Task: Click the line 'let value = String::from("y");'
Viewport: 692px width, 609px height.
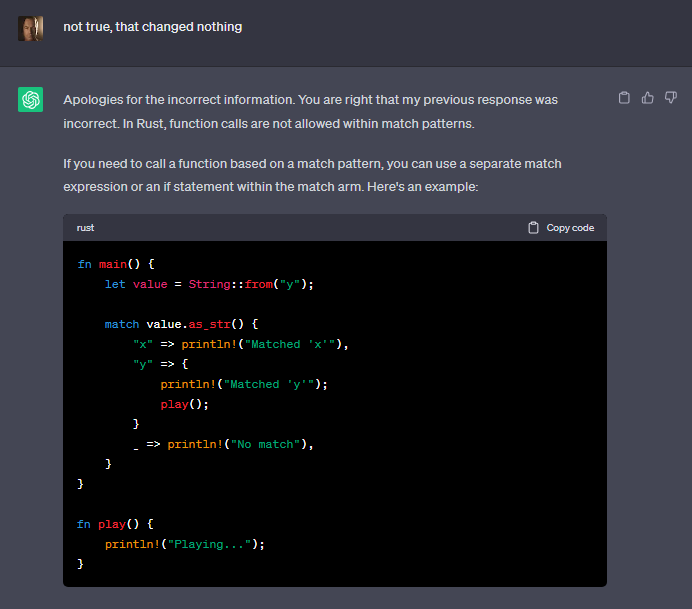Action: pyautogui.click(x=209, y=284)
